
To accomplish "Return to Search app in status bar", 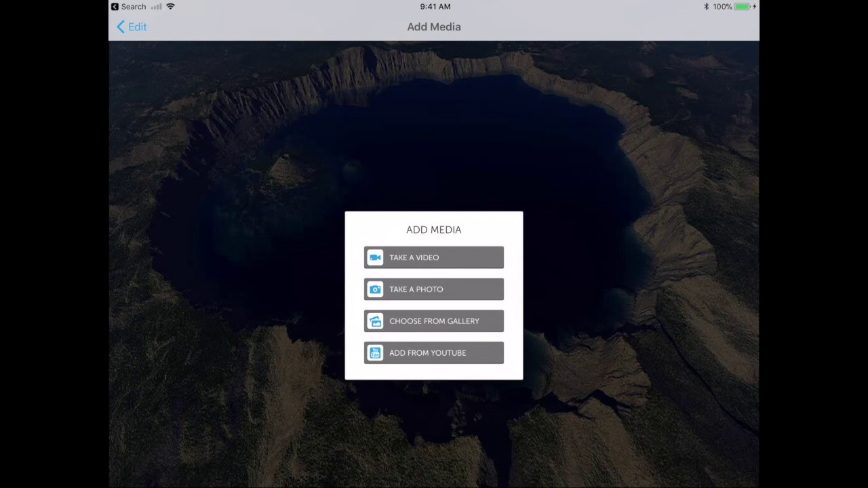I will pos(128,6).
